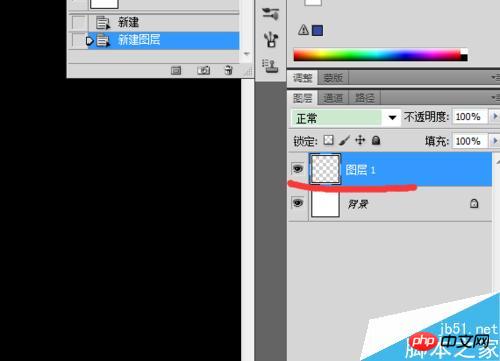Viewport: 500px width, 361px height.
Task: Open the 不透明度 opacity slider arrow
Action: [495, 116]
